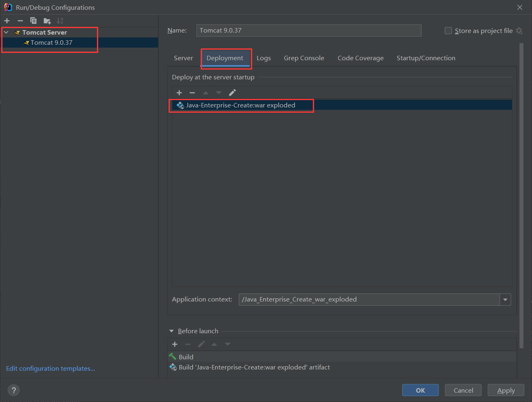Add a new Before launch task

click(x=175, y=344)
